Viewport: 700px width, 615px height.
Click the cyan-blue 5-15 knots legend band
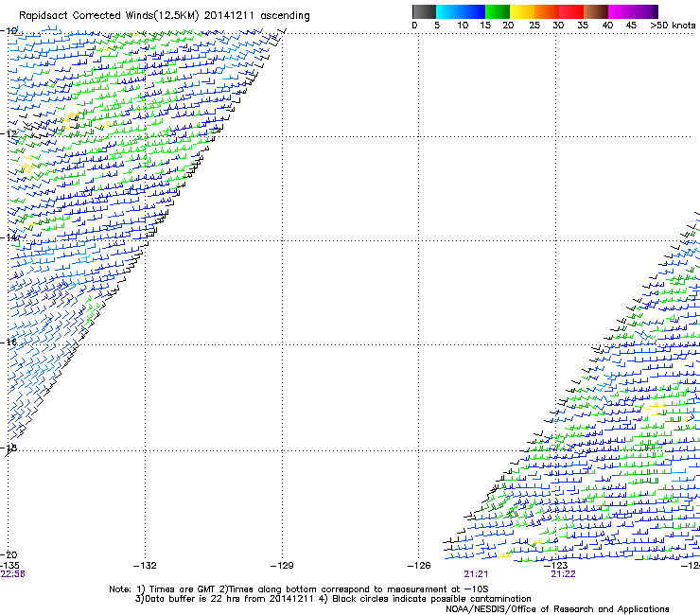tap(461, 11)
